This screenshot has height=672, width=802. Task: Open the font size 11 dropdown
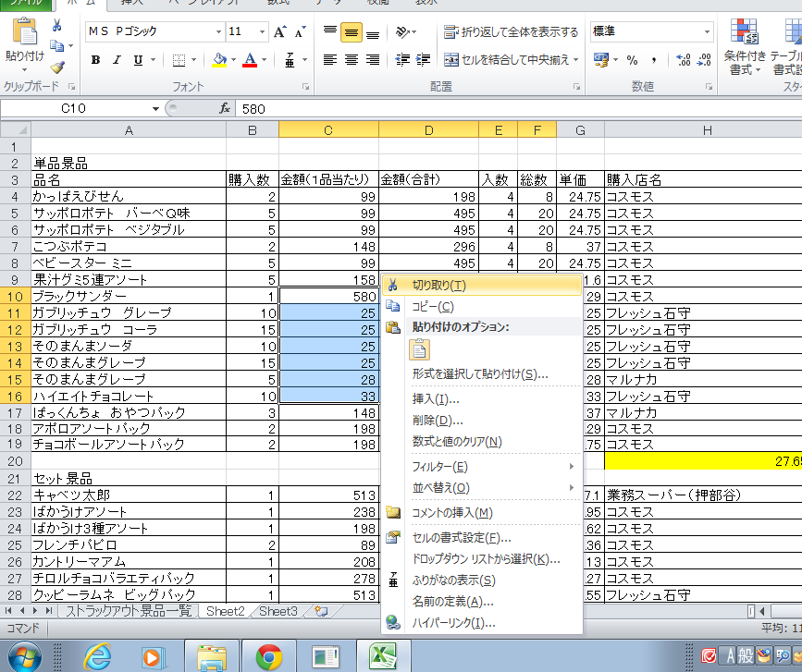(262, 31)
